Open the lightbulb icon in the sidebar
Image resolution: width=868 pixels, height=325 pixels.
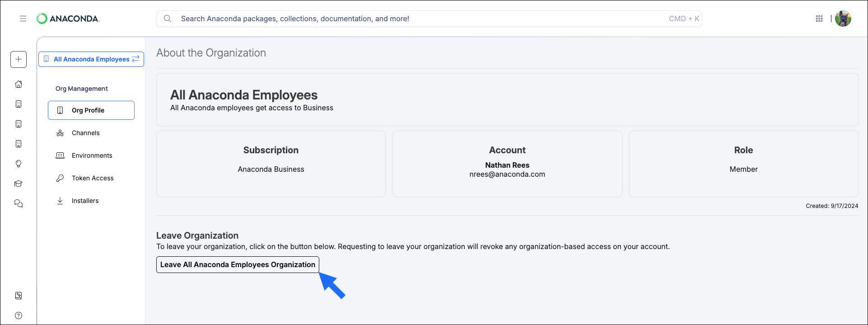(x=19, y=164)
